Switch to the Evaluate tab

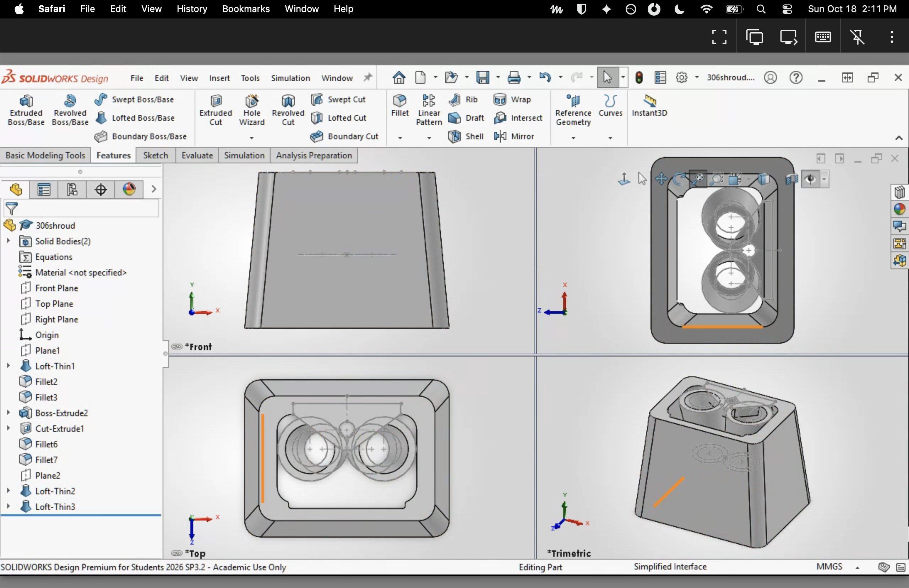pos(197,156)
